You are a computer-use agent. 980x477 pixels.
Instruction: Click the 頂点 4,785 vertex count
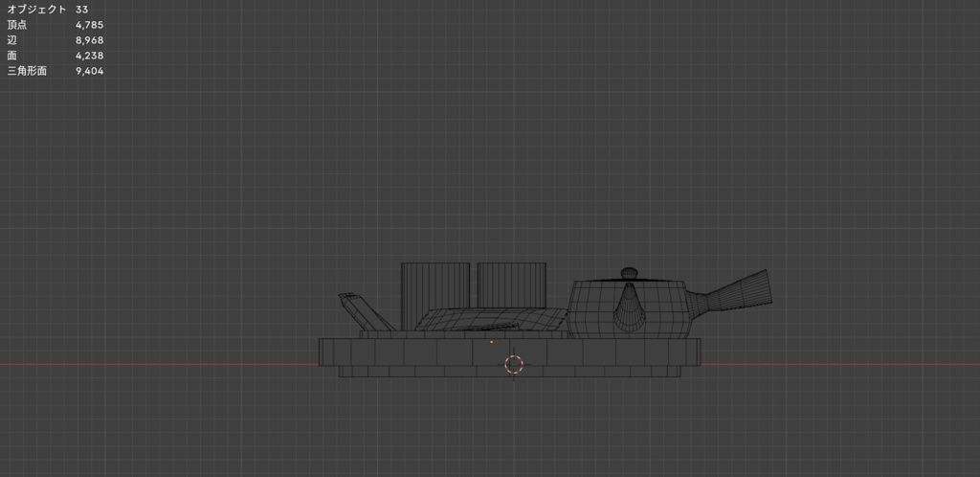(x=55, y=25)
